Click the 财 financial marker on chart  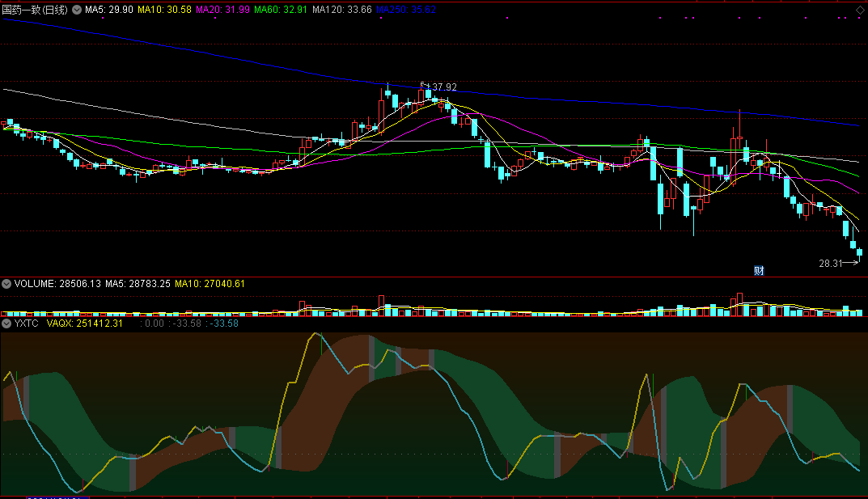pos(759,270)
